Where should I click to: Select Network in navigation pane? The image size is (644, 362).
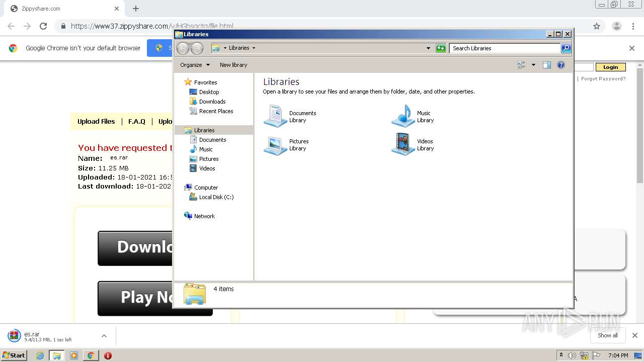(x=204, y=216)
